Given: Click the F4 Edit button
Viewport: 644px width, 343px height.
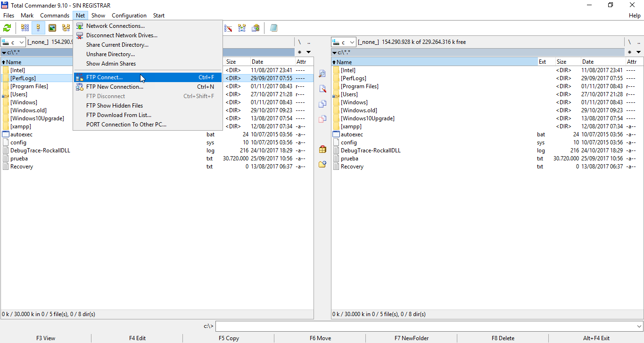Looking at the screenshot, I should [137, 338].
